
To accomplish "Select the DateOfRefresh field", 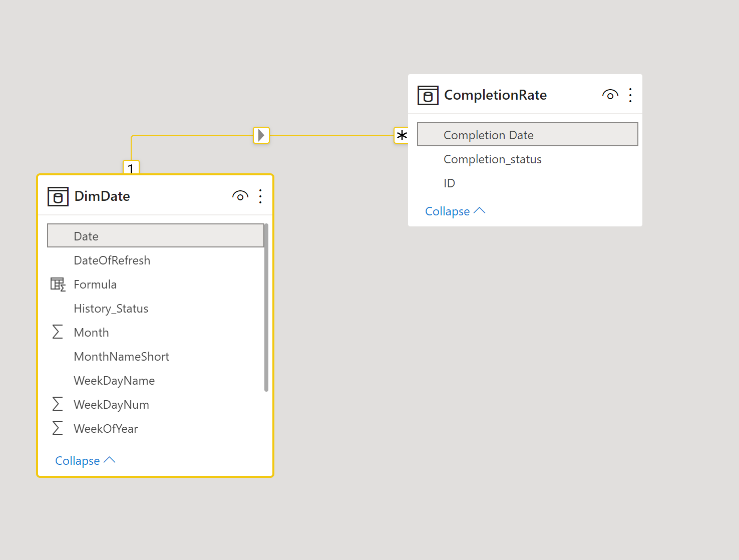I will [112, 260].
